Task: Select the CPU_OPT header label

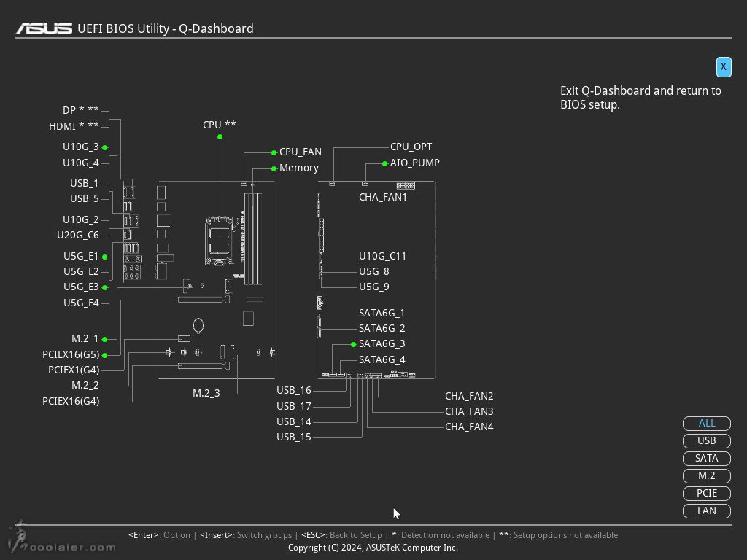Action: point(411,147)
